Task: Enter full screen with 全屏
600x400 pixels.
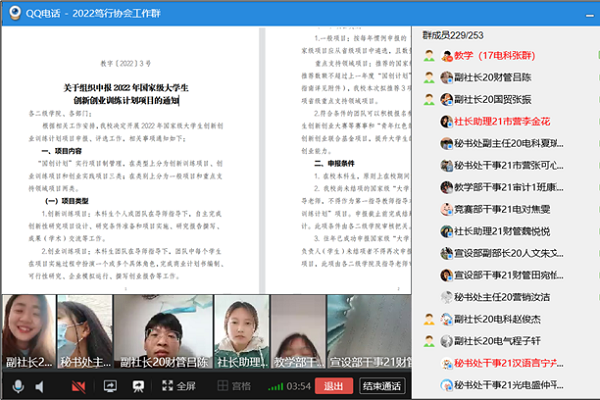Action: [x=174, y=386]
